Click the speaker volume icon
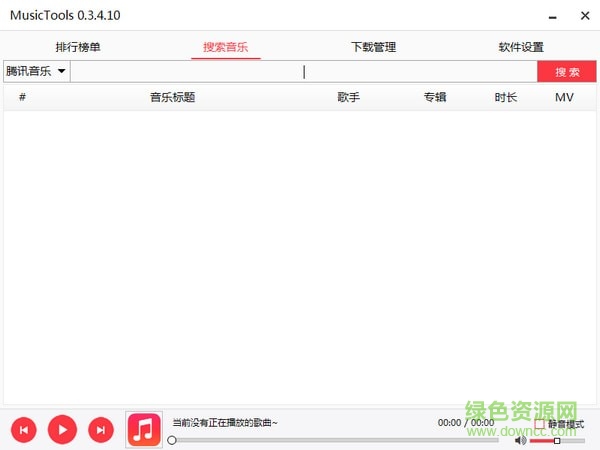The height and width of the screenshot is (450, 600). click(520, 441)
